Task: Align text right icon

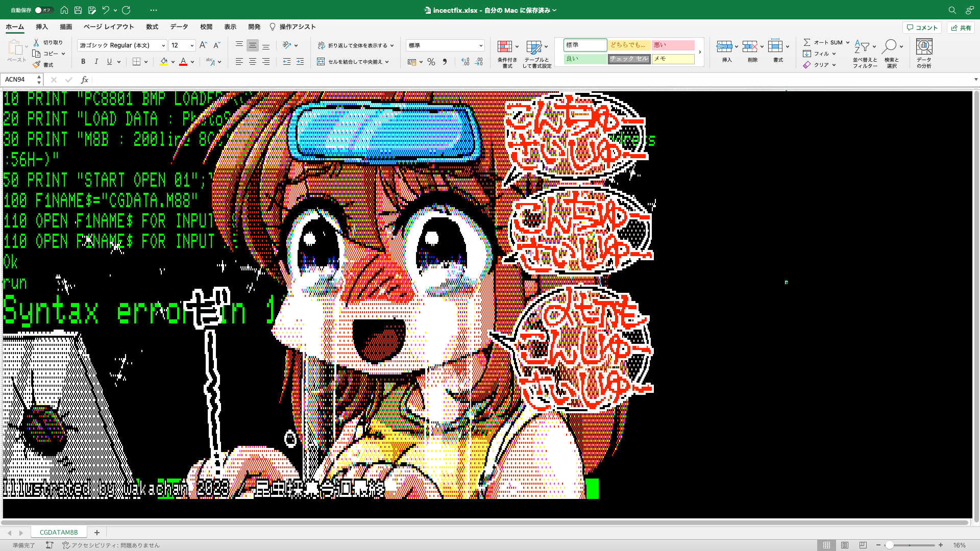Action: (x=266, y=61)
